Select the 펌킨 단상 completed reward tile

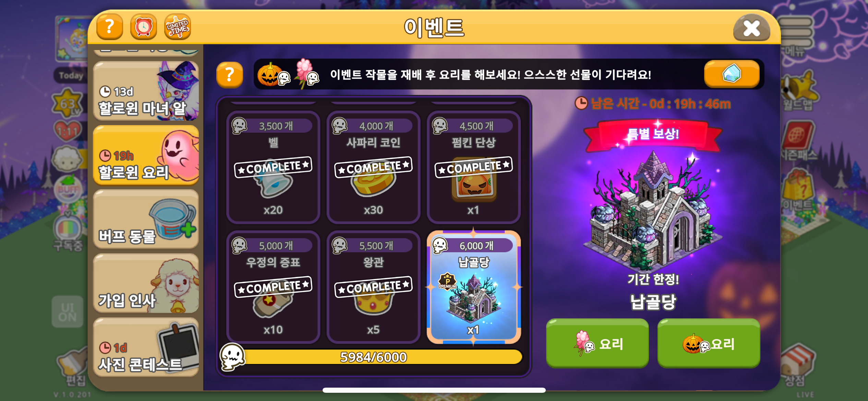(x=473, y=168)
